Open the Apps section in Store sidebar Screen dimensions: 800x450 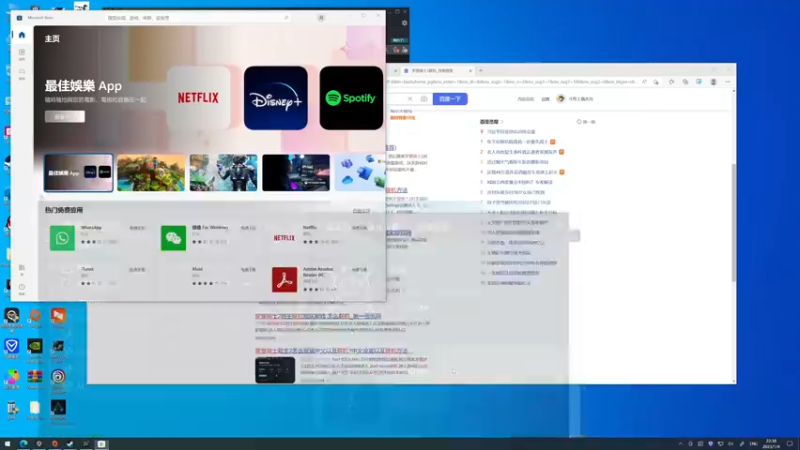click(21, 54)
